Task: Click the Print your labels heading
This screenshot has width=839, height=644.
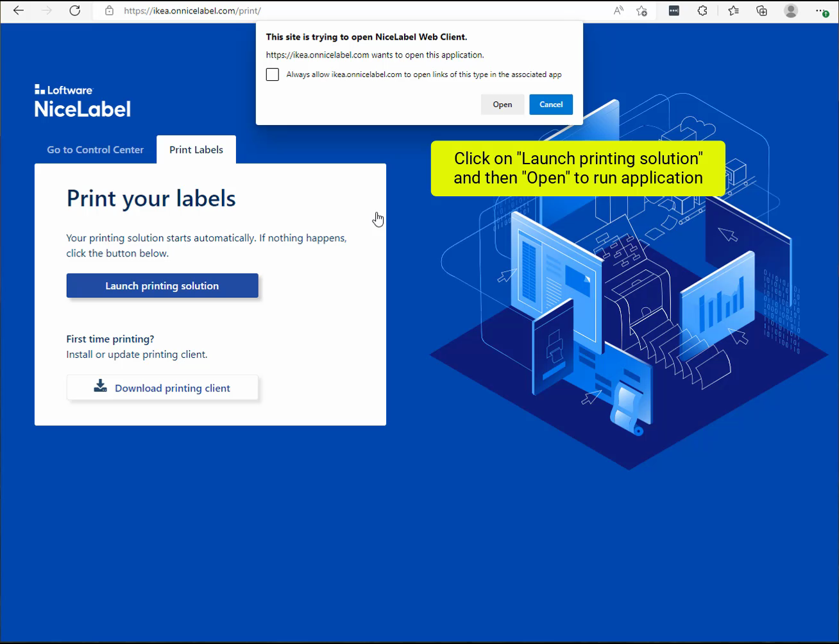Action: coord(151,198)
